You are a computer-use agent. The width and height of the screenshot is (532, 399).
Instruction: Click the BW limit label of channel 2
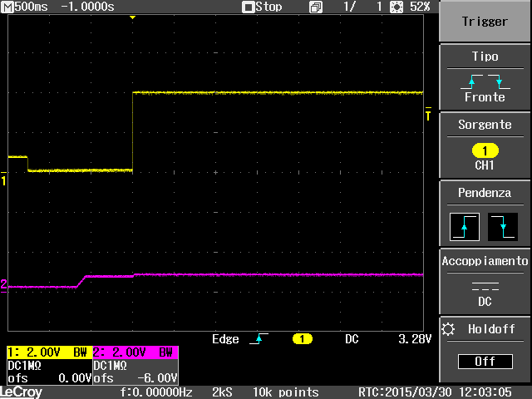tap(166, 352)
